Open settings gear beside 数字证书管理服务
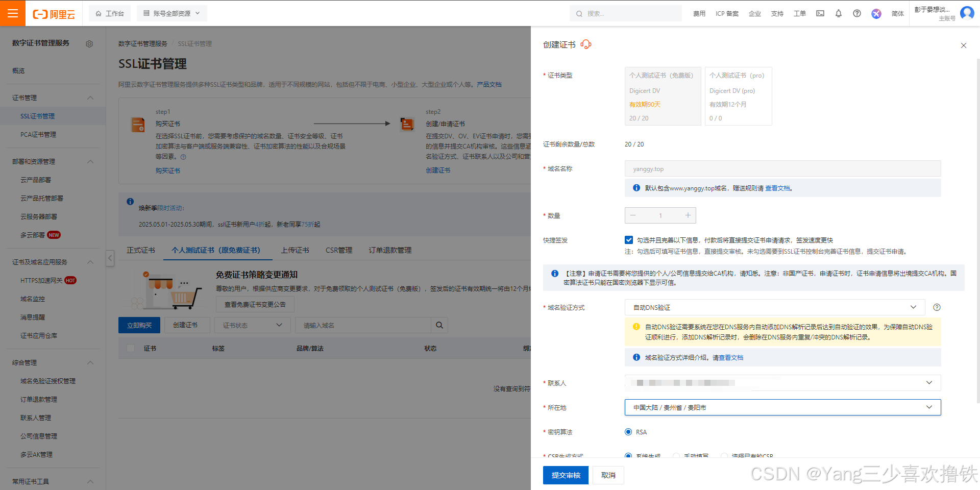Screen dimensions: 980x490 click(x=89, y=44)
